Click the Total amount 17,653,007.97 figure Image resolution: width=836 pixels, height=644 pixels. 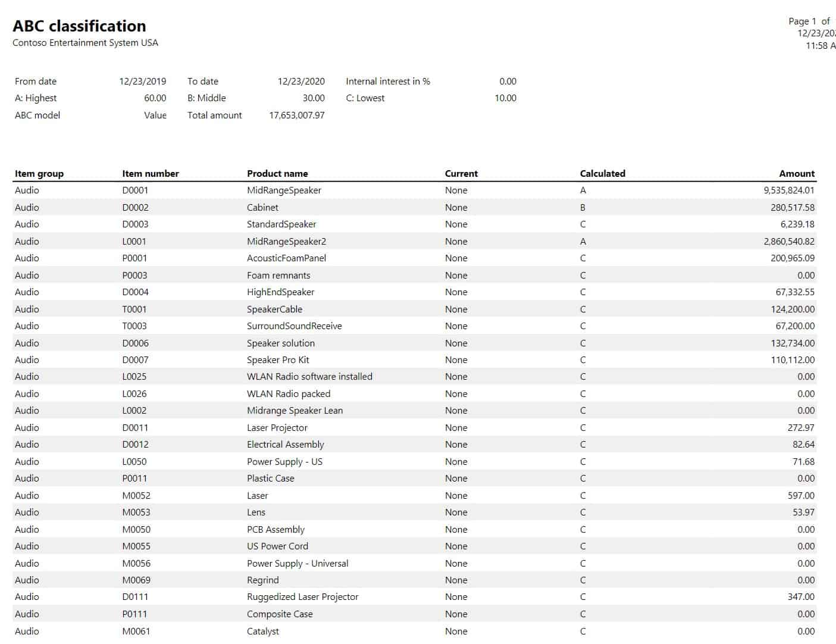(296, 115)
